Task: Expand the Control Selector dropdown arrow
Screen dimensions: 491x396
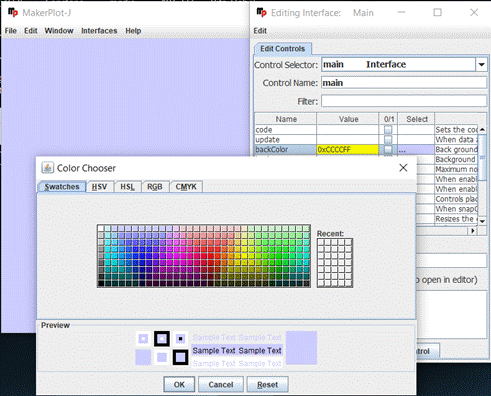Action: click(x=481, y=65)
